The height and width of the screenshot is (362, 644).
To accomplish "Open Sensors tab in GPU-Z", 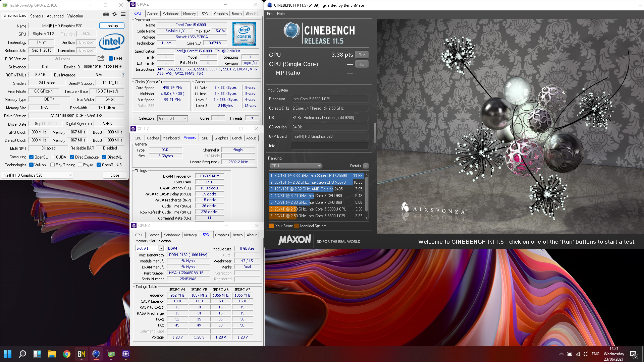I will pos(37,16).
